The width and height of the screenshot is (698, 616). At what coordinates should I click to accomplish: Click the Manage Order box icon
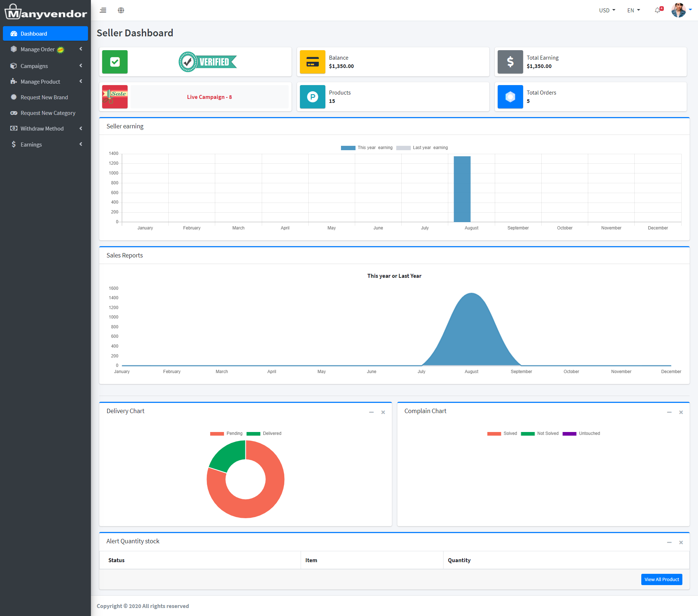pyautogui.click(x=14, y=49)
